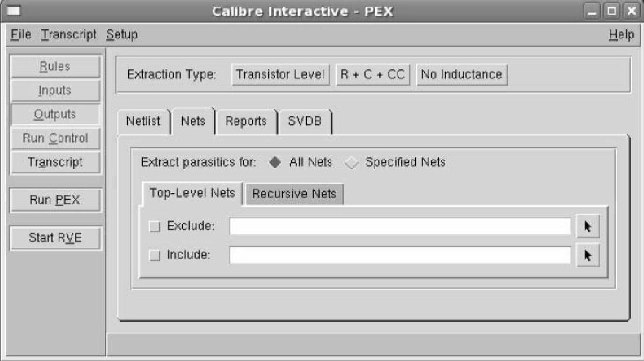Click the Outputs sidebar button

55,115
